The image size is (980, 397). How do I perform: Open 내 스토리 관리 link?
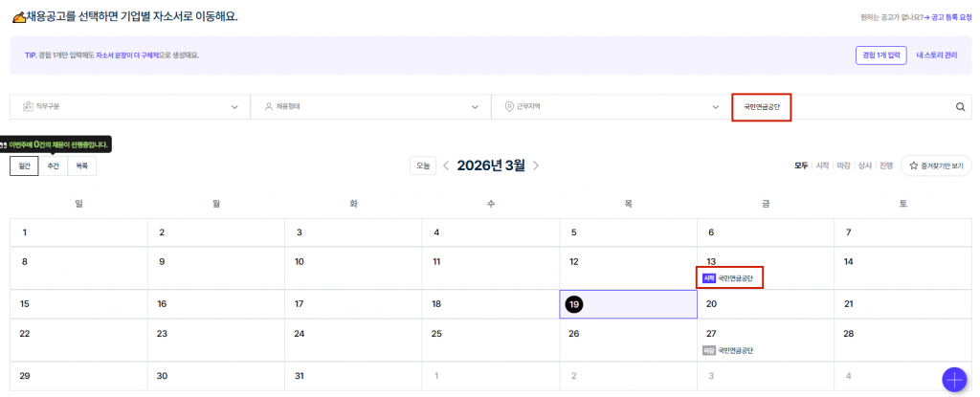coord(936,55)
